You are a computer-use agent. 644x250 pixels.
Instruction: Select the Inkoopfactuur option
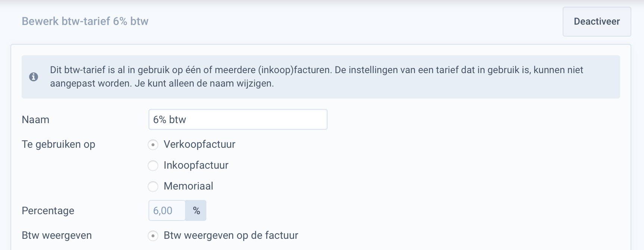click(x=153, y=166)
